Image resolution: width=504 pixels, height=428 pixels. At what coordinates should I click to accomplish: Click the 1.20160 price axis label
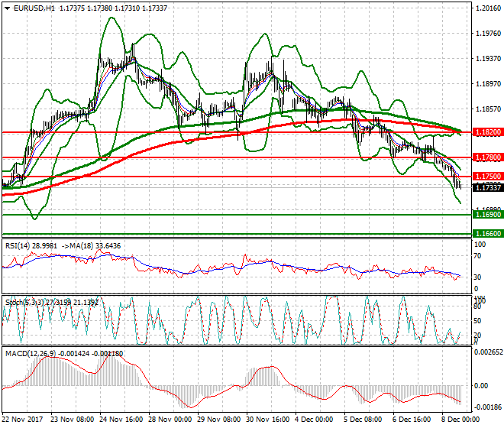pyautogui.click(x=488, y=8)
